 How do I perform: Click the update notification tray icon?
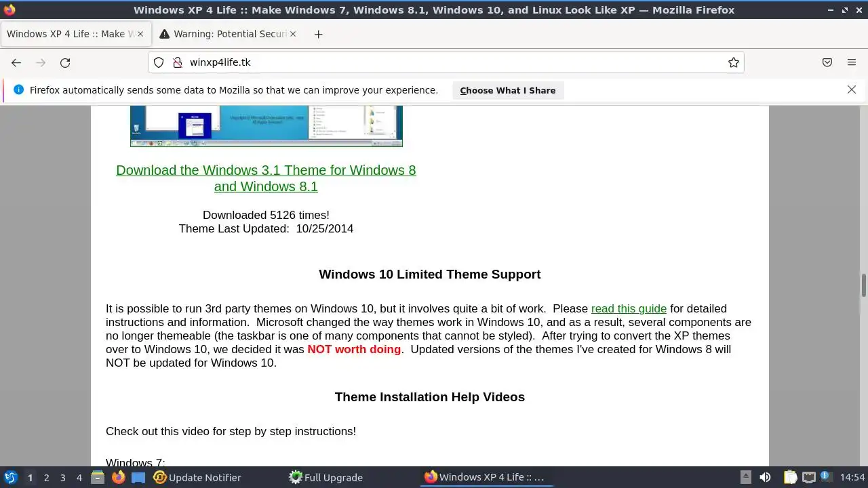coord(826,477)
